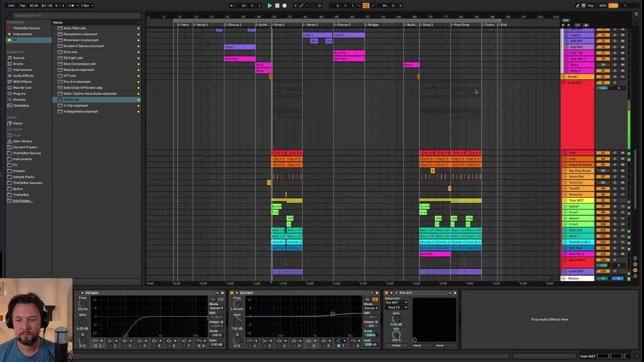Screen dimensions: 644x362
Task: Click the Stop button in transport
Action: click(277, 6)
